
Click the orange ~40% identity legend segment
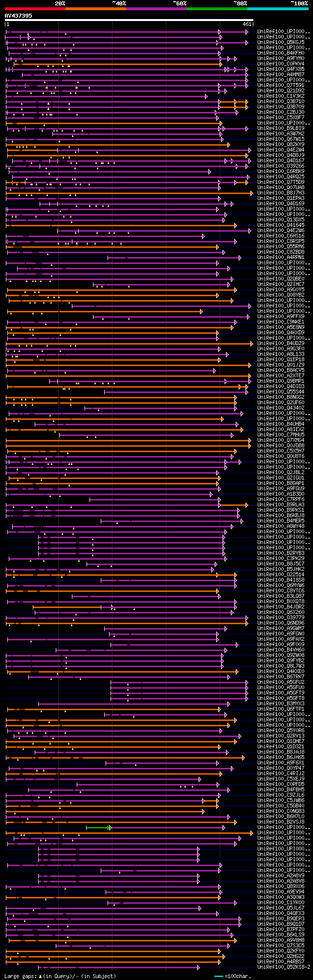click(x=96, y=8)
